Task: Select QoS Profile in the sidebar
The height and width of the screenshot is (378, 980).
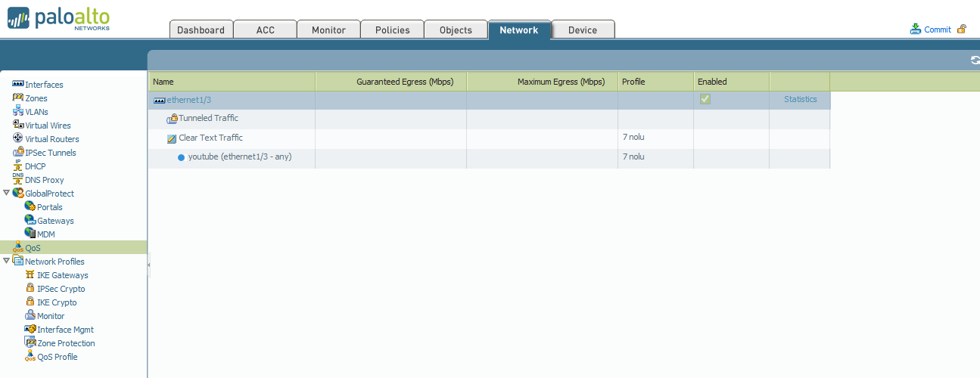Action: [58, 357]
